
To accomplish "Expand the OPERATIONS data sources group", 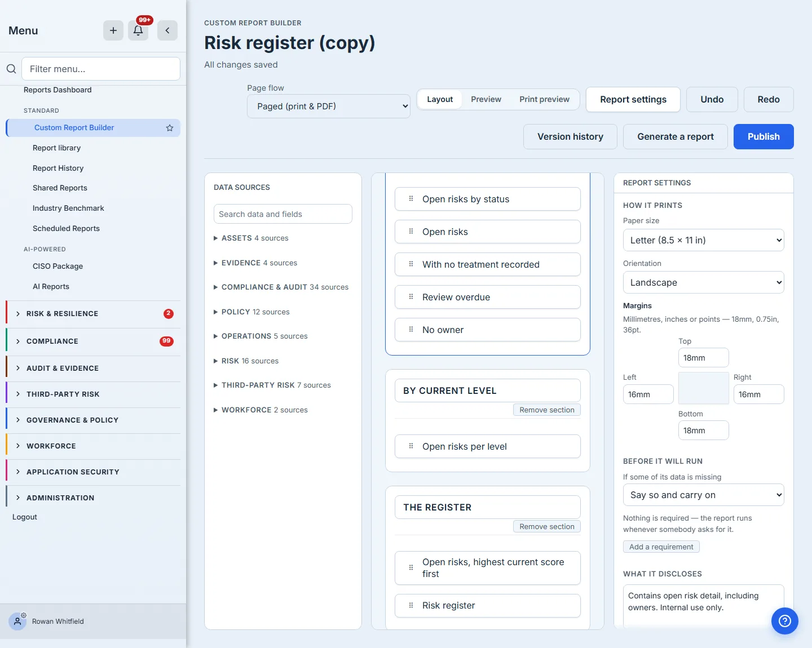I will click(261, 336).
